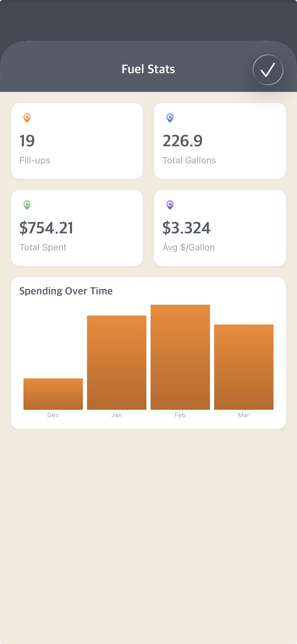Tap the March spending bar

pos(244,367)
